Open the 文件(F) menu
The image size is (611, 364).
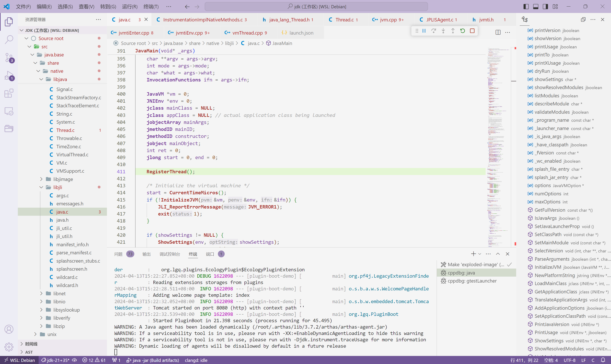pyautogui.click(x=23, y=7)
